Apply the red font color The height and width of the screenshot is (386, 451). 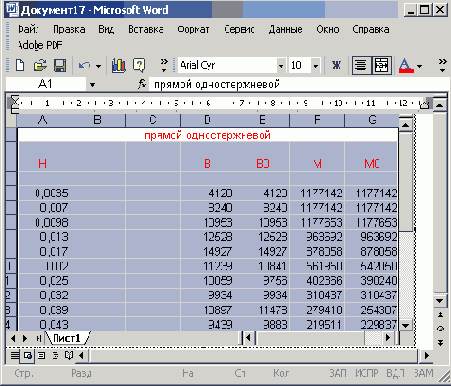click(x=406, y=66)
